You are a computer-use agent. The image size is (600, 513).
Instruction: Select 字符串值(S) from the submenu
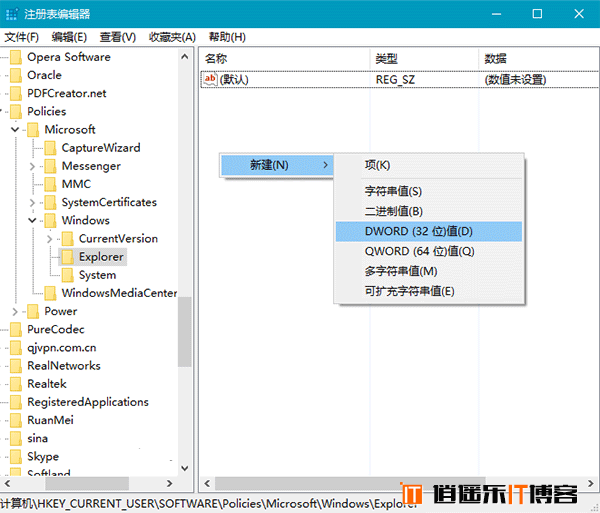pos(429,191)
